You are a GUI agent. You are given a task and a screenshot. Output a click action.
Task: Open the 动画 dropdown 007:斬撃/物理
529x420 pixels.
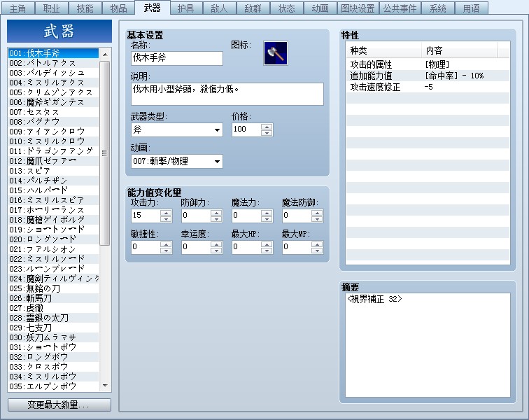[x=177, y=162]
